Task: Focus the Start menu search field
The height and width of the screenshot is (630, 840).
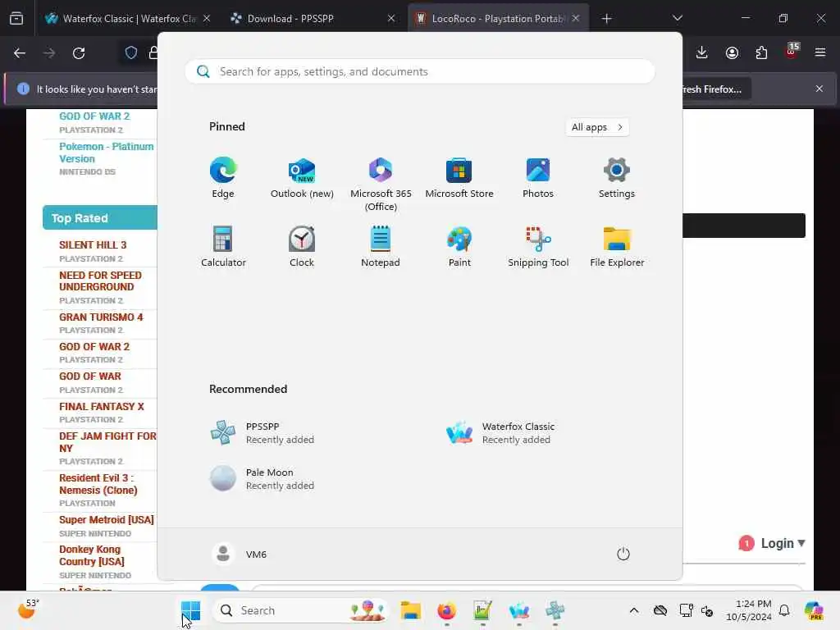Action: 419,71
